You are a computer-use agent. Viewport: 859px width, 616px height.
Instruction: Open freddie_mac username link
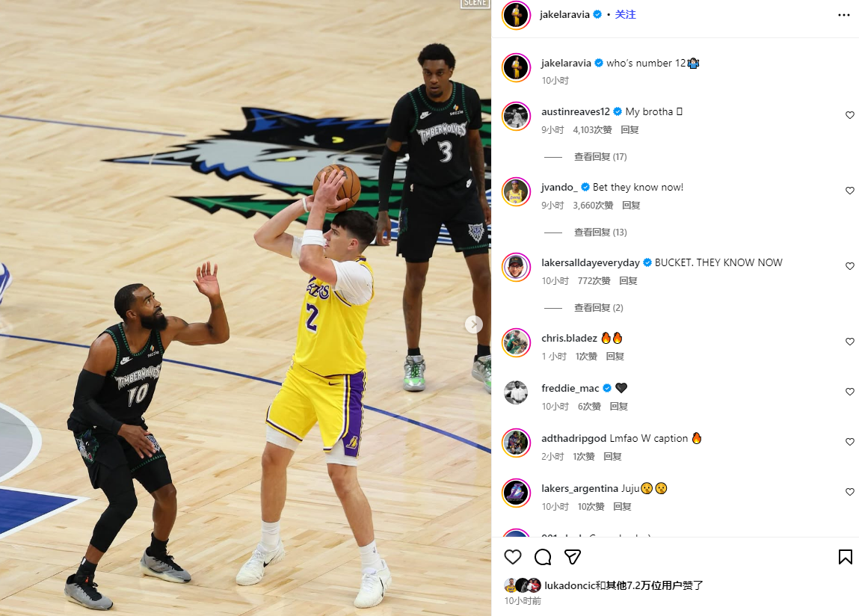coord(570,388)
